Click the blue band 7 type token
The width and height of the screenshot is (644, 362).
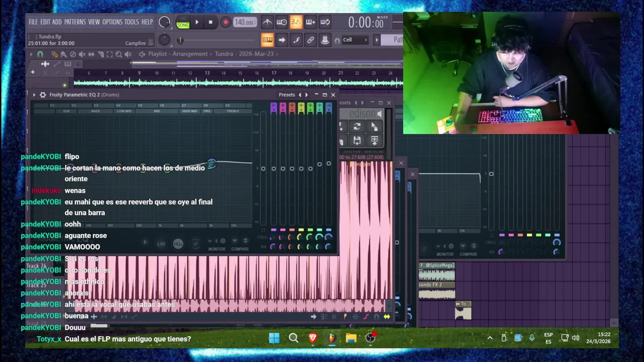[x=329, y=108]
